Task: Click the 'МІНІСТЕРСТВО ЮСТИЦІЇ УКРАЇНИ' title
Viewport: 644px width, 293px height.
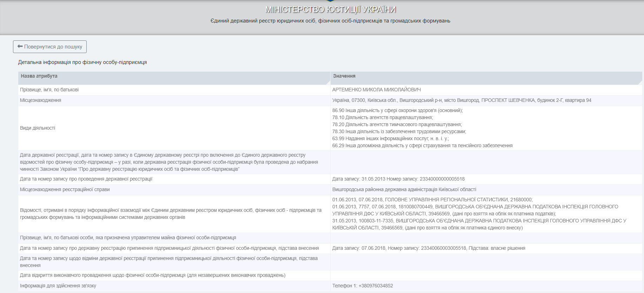Action: click(330, 9)
